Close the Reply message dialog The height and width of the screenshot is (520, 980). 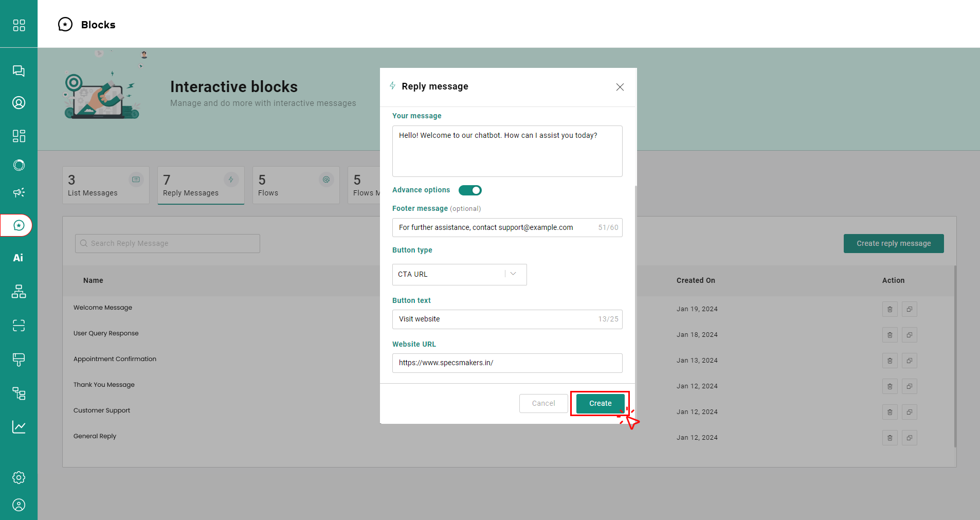[x=620, y=87]
